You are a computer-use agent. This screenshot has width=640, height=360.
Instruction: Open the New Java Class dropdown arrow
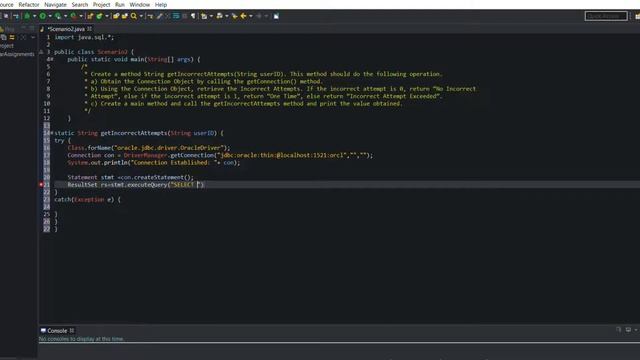coord(107,16)
